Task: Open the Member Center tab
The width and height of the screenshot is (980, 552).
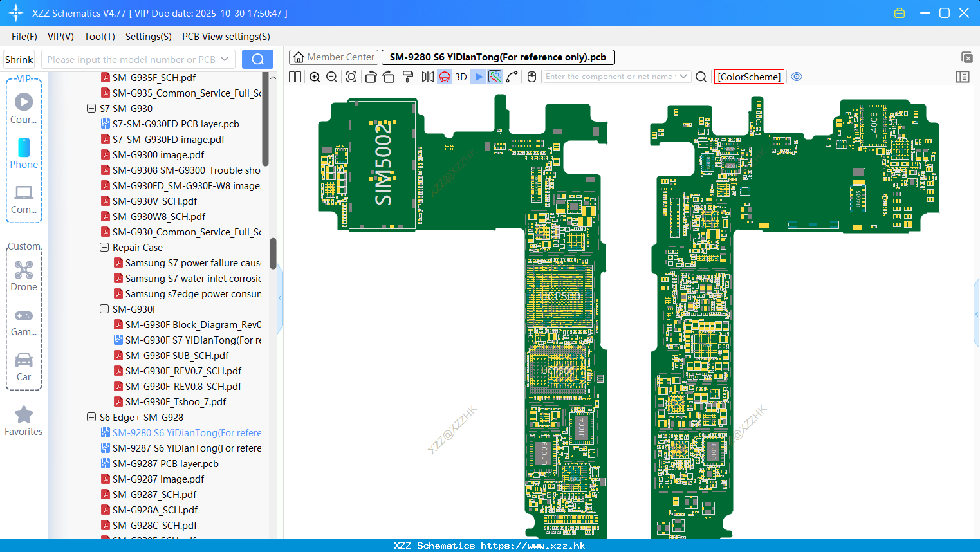Action: pyautogui.click(x=333, y=57)
